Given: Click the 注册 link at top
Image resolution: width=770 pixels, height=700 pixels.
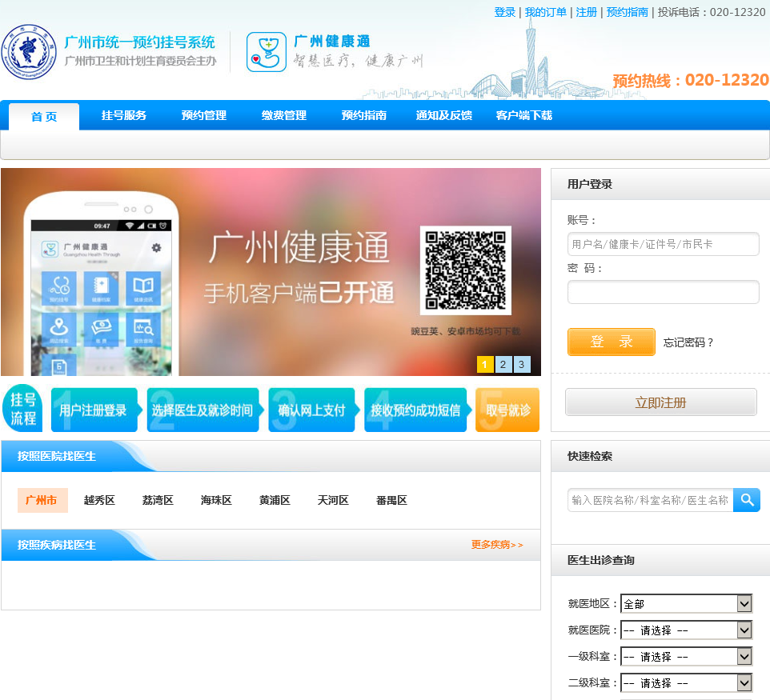Looking at the screenshot, I should (x=587, y=12).
